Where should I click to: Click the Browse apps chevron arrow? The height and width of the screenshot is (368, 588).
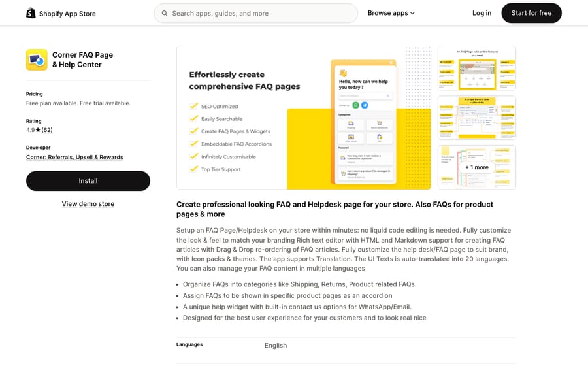412,13
